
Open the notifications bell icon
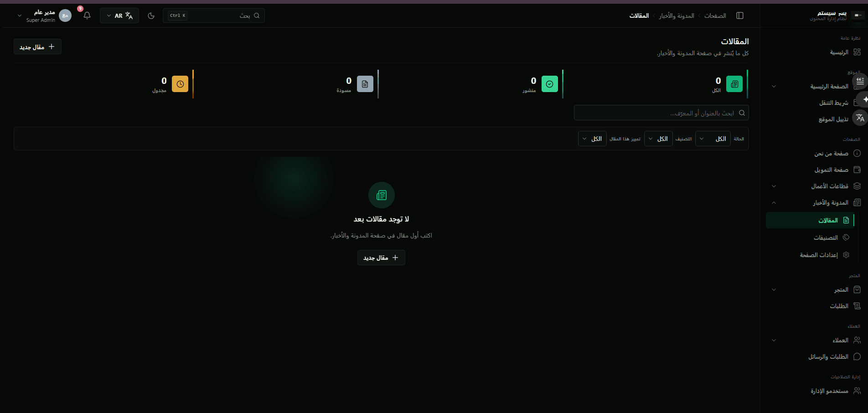pos(87,15)
